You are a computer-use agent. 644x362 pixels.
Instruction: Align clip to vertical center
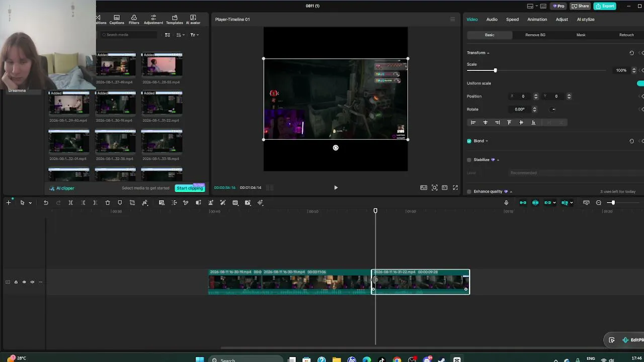pos(521,122)
